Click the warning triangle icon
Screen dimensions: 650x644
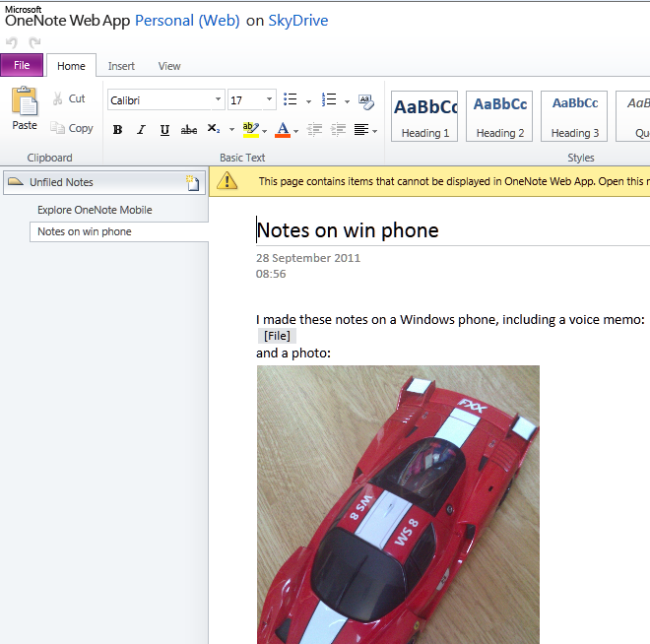click(227, 181)
